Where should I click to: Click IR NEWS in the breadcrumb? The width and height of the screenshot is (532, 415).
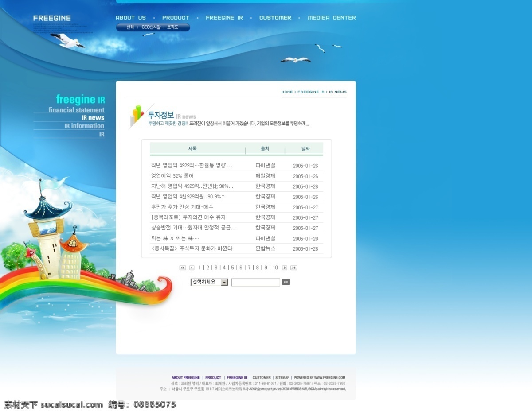338,92
